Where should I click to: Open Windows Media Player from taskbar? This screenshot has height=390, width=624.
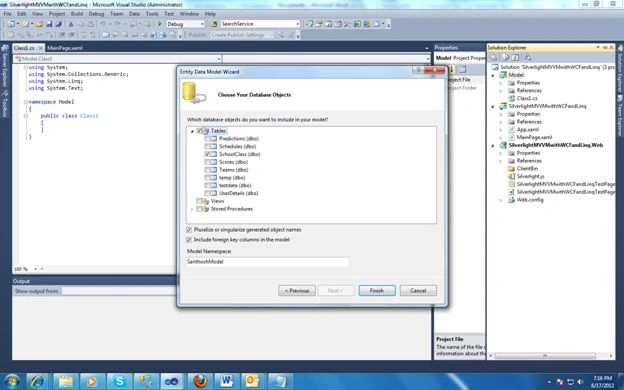(x=92, y=381)
